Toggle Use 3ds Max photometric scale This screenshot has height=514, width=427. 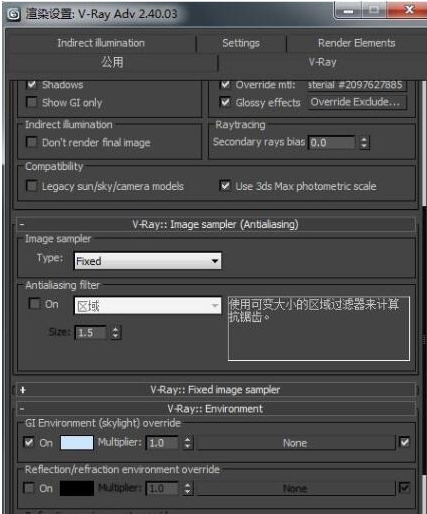coord(225,185)
